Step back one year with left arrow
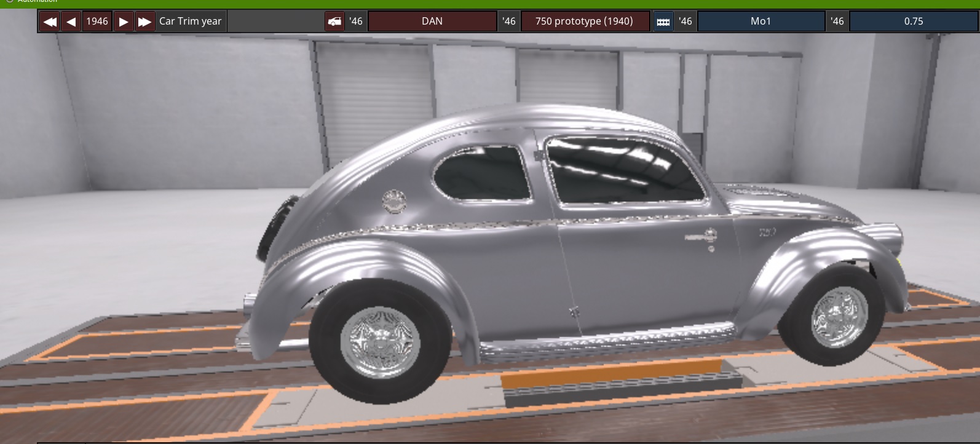980x444 pixels. pos(71,22)
